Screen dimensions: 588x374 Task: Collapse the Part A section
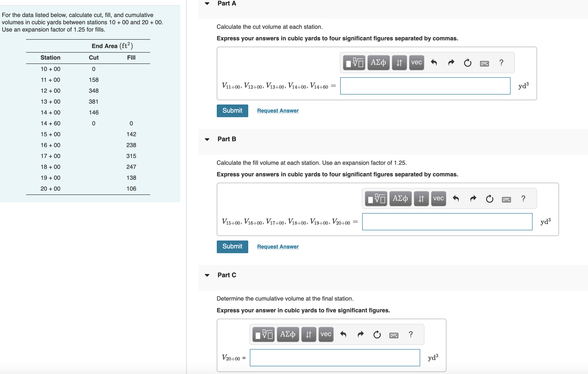(x=207, y=3)
